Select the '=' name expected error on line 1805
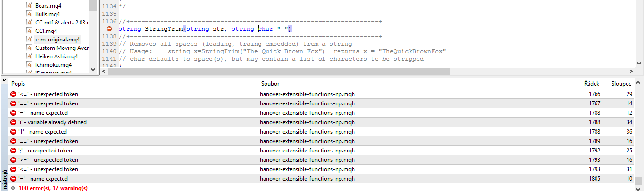Screen dimensions: 644x191 (x=321, y=178)
